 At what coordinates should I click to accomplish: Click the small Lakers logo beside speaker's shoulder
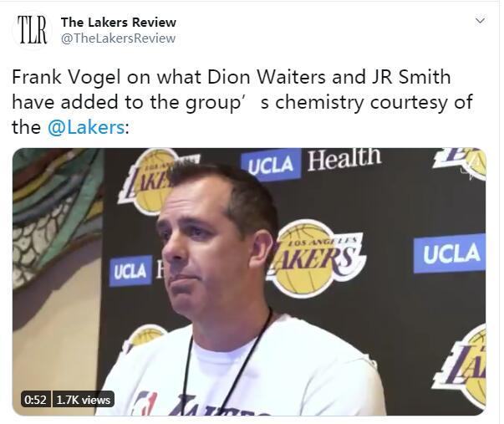[141, 338]
